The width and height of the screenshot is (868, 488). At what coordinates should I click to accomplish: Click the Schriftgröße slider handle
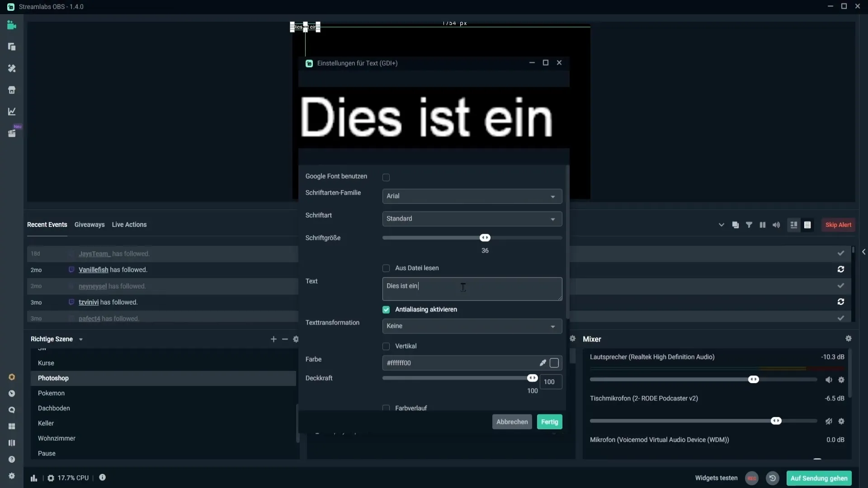[x=485, y=238]
